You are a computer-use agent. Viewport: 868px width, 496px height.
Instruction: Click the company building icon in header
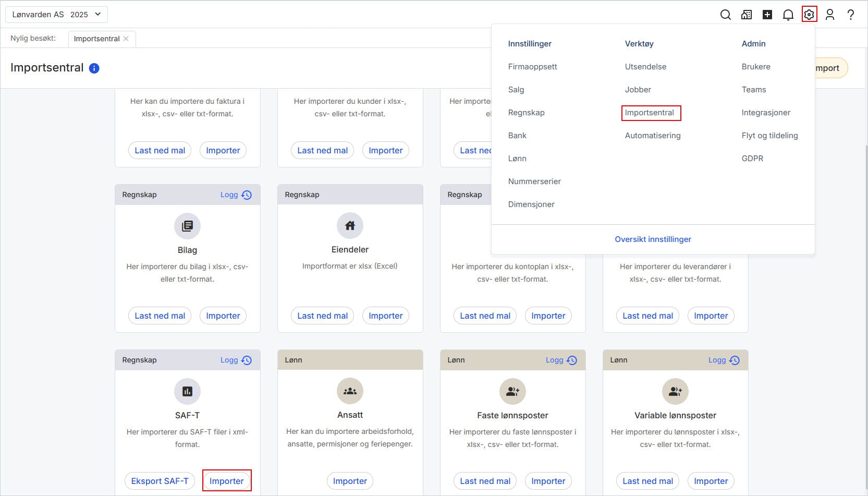pos(746,15)
